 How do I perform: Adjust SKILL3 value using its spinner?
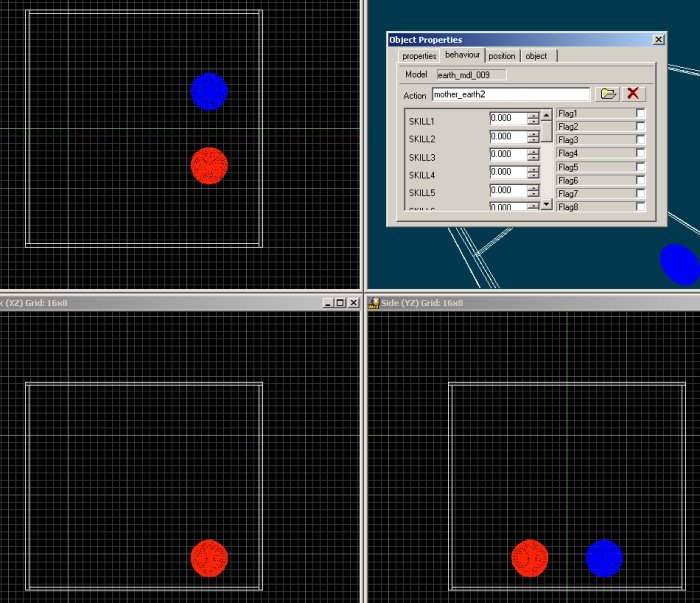pyautogui.click(x=533, y=154)
